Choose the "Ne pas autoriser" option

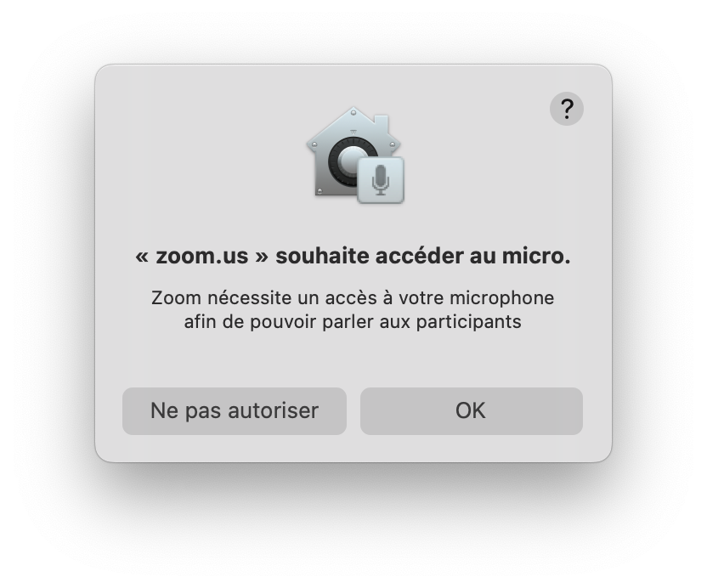pos(235,410)
